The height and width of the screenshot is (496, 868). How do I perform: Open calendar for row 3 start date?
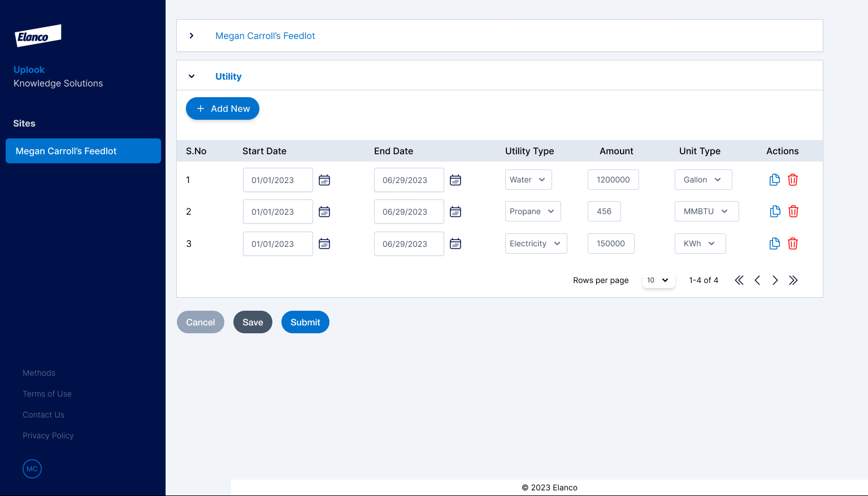[x=324, y=244]
